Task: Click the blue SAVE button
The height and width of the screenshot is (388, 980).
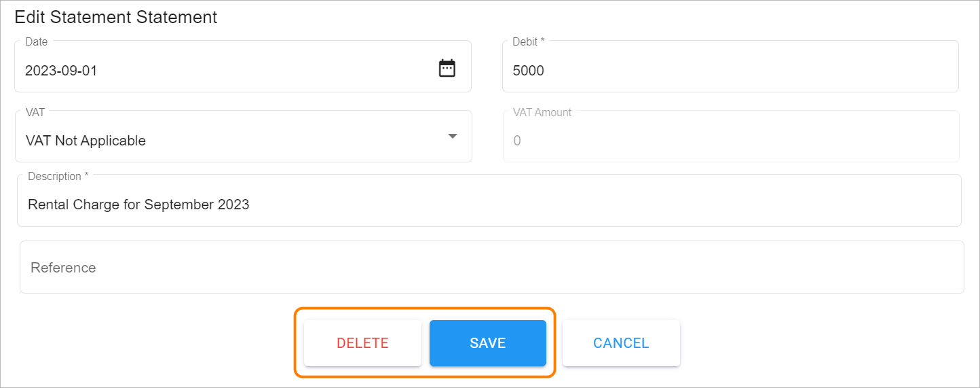Action: click(x=488, y=343)
